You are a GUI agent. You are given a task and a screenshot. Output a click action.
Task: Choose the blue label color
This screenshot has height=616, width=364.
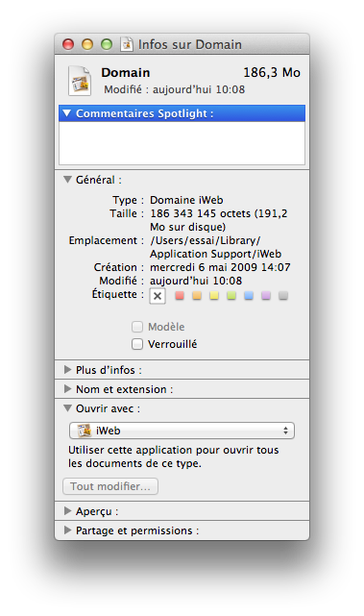tap(249, 295)
